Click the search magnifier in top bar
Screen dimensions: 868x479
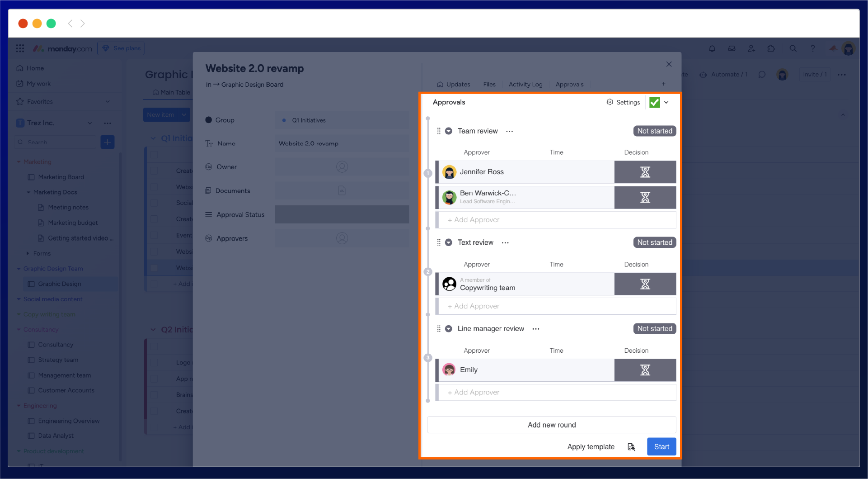793,48
